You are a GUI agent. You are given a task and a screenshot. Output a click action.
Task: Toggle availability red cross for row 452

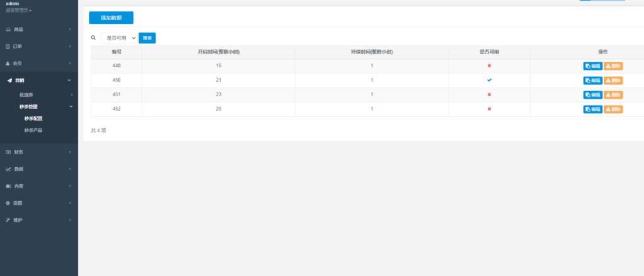click(x=489, y=109)
